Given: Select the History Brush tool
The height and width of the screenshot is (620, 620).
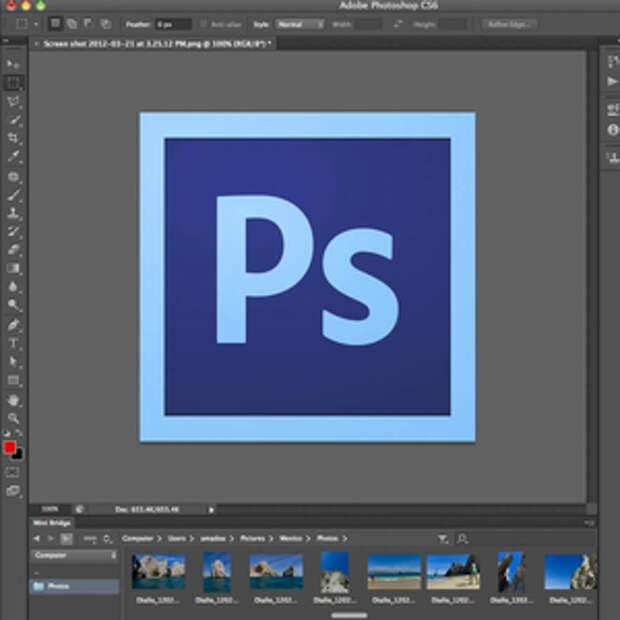Looking at the screenshot, I should pos(13,232).
